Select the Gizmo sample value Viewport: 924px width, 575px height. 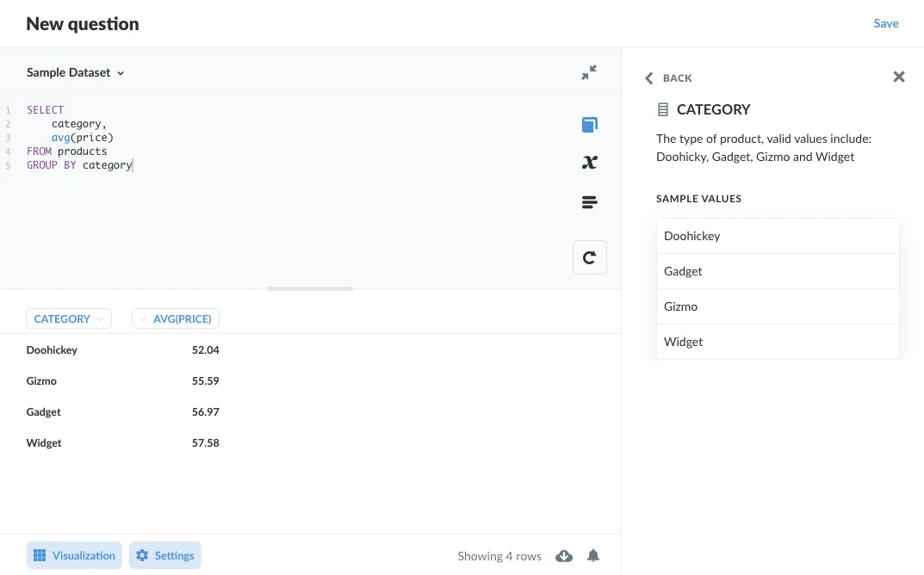pyautogui.click(x=778, y=306)
